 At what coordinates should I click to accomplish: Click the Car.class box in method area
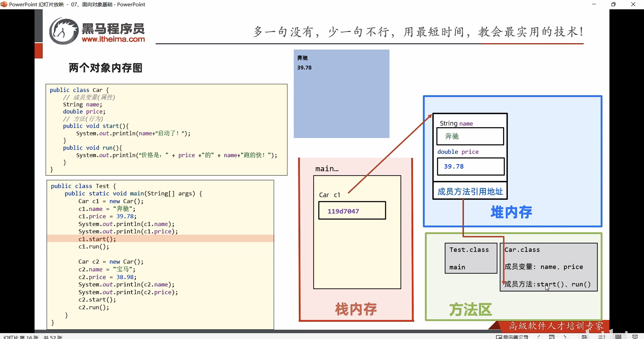pos(548,267)
